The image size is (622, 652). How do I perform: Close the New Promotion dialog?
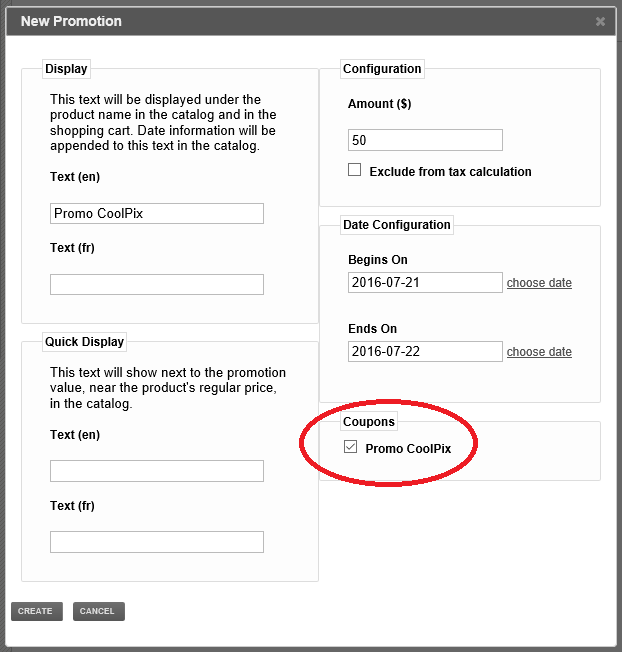coord(600,21)
